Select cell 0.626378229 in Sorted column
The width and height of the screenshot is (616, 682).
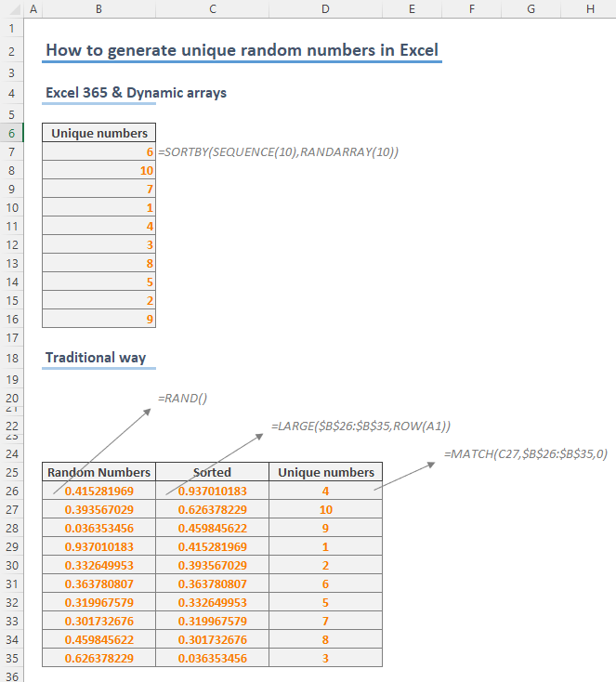tap(212, 509)
